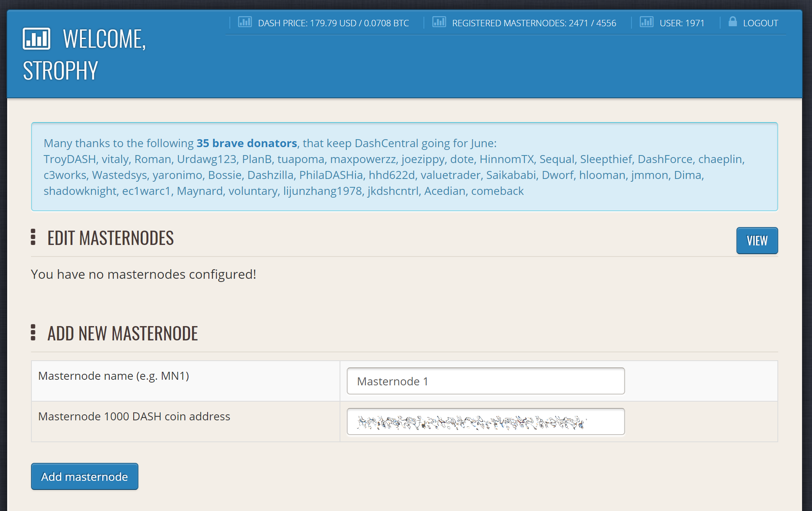Select the DASH PRICE header text

click(x=333, y=23)
